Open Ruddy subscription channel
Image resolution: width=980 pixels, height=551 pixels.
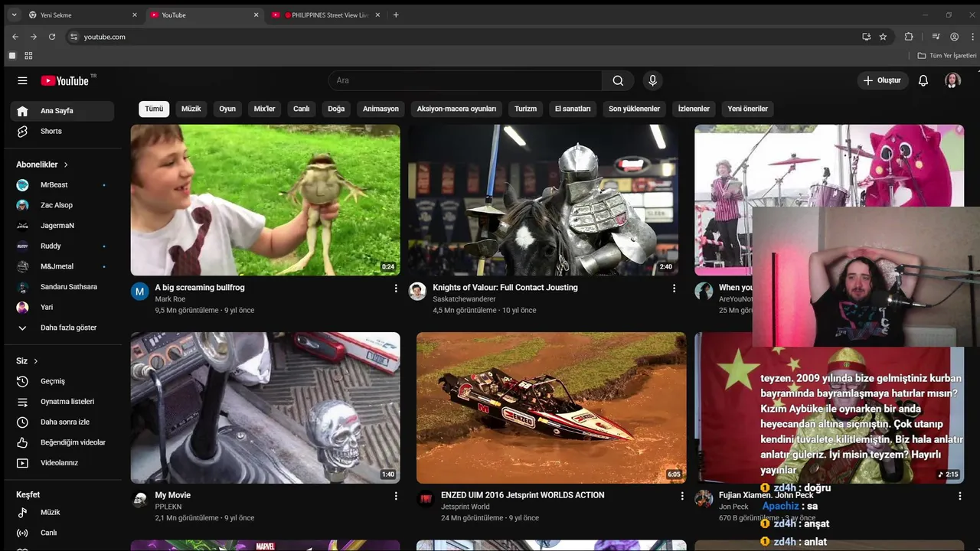point(62,246)
